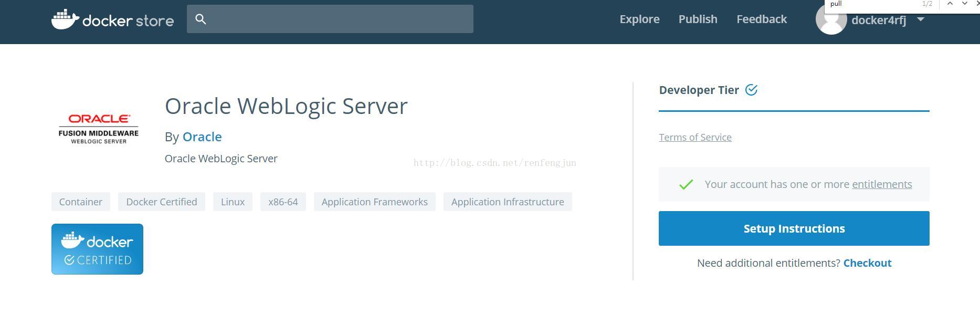Image resolution: width=980 pixels, height=314 pixels.
Task: Click the user avatar icon
Action: click(831, 19)
